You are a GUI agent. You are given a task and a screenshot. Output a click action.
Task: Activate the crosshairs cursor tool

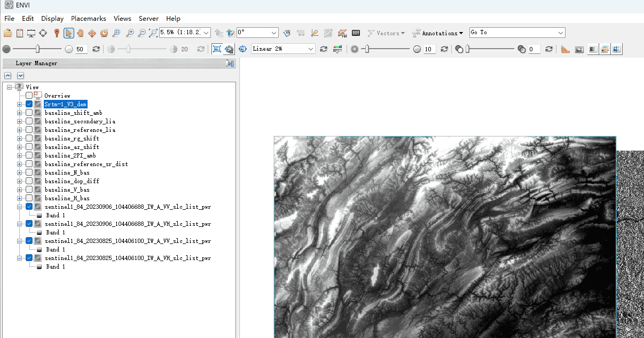click(x=43, y=33)
